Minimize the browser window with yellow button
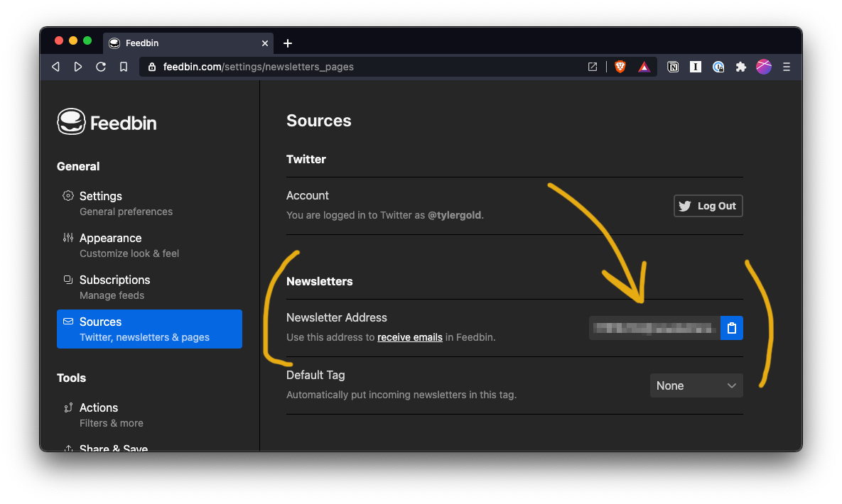The image size is (842, 504). [x=73, y=40]
